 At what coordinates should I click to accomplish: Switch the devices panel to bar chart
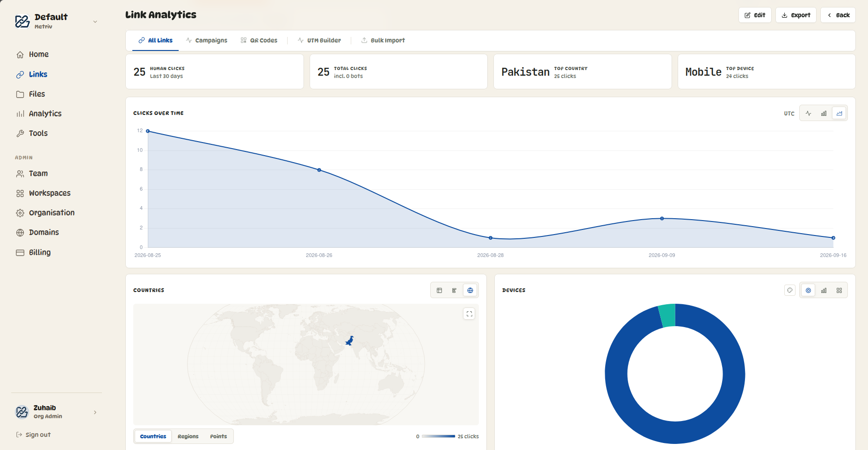click(x=824, y=290)
